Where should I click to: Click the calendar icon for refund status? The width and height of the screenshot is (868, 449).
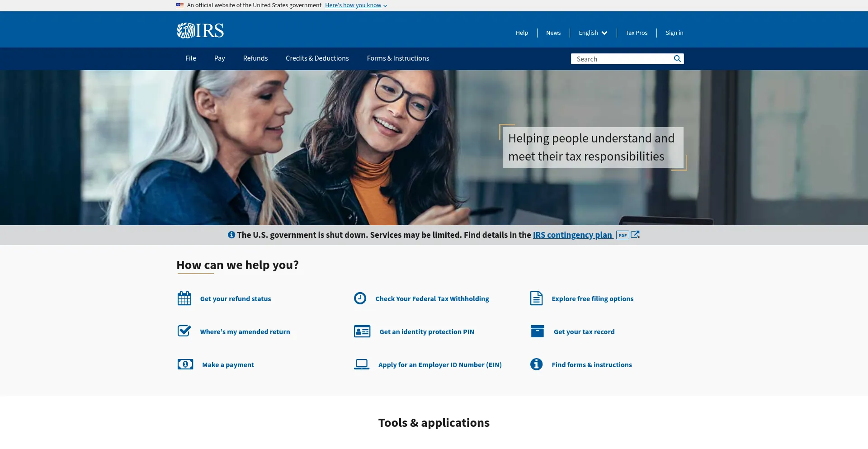184,298
